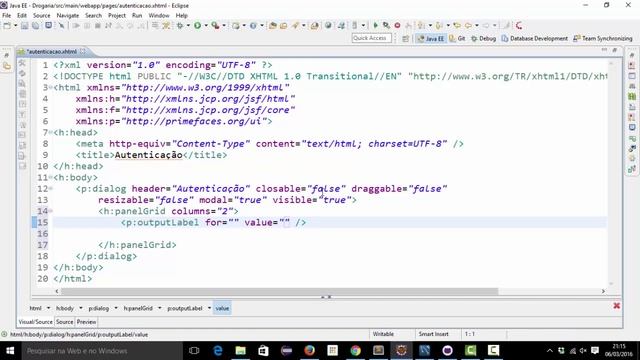Switch to Database Development perspective
Screen dimensions: 640x360
tap(534, 38)
